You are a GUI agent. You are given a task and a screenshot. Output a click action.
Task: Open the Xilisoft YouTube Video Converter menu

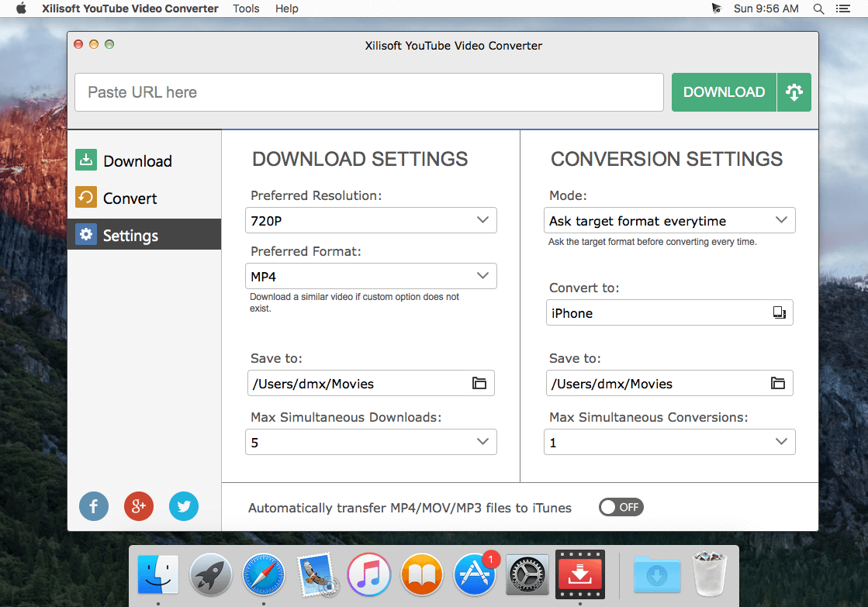tap(130, 9)
